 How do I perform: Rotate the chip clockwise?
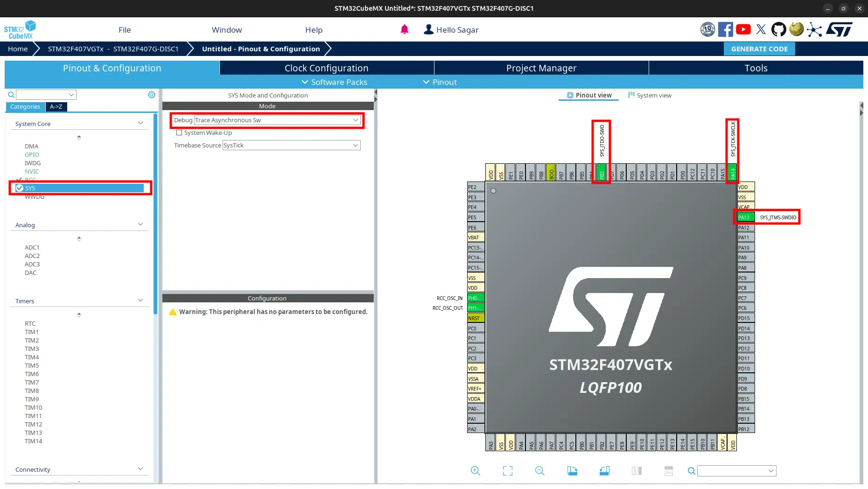[x=572, y=471]
